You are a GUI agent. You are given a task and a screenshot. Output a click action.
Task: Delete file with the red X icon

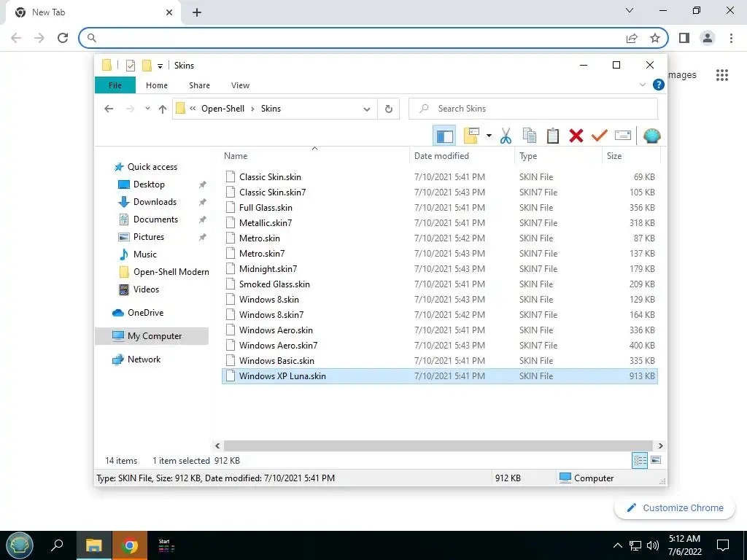click(x=576, y=136)
